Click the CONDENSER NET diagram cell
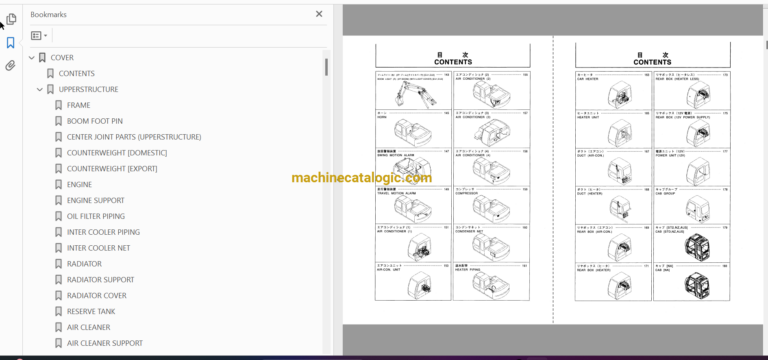Viewport: 768px width, 360px height. tap(491, 243)
